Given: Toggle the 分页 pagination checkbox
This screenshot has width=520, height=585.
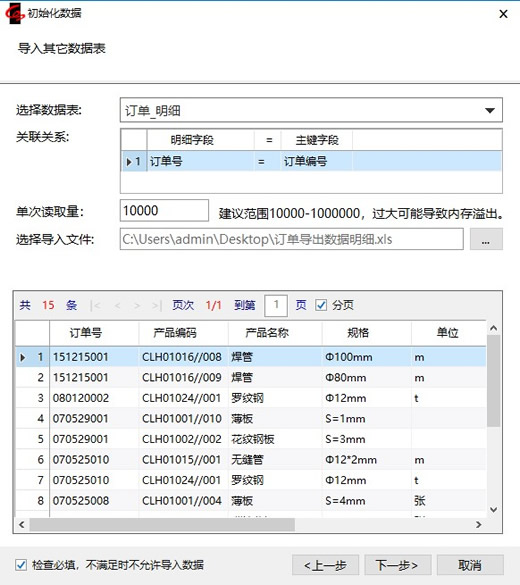Looking at the screenshot, I should pyautogui.click(x=321, y=305).
